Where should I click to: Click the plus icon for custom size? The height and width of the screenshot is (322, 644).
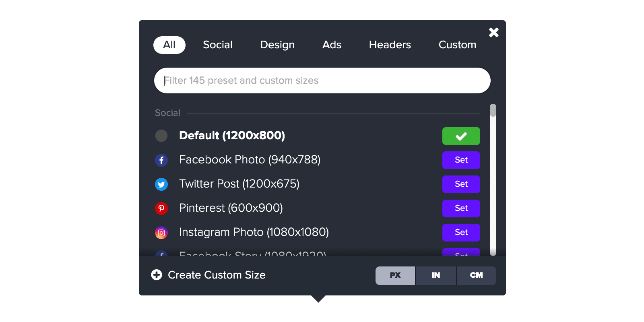tap(157, 275)
